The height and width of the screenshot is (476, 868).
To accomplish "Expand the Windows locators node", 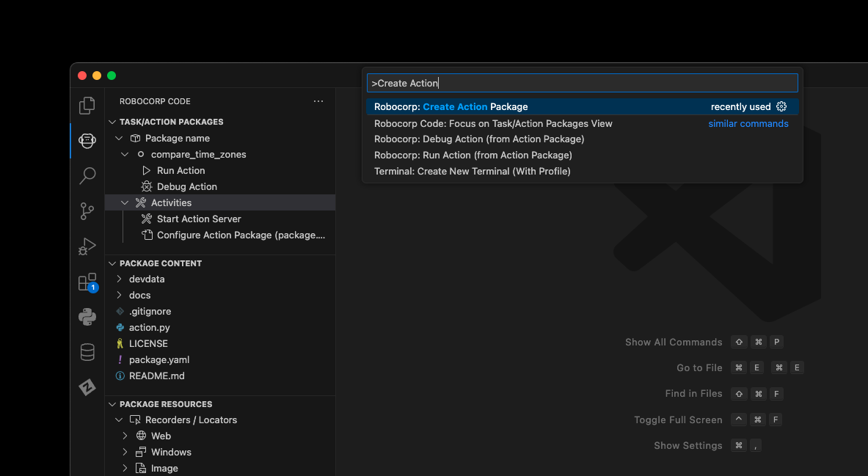I will coord(125,452).
